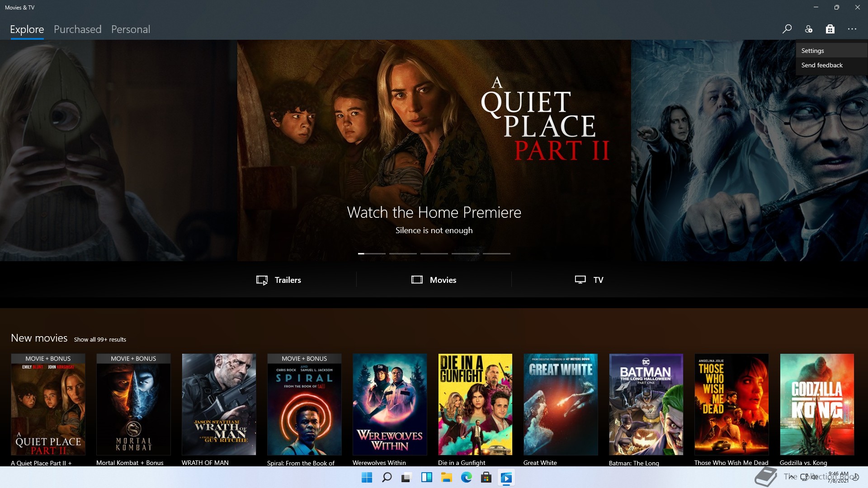Open Spiral movie poster
Image resolution: width=868 pixels, height=488 pixels.
[x=304, y=404]
